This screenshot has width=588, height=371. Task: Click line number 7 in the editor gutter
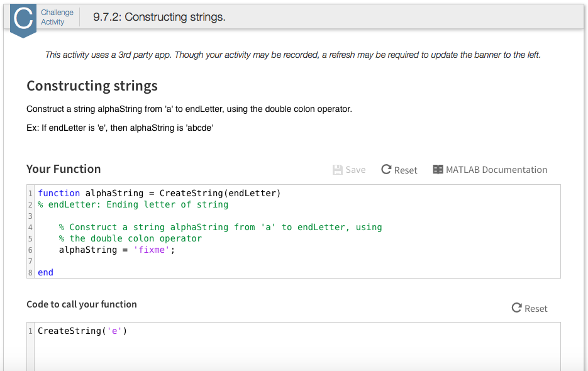click(x=30, y=261)
